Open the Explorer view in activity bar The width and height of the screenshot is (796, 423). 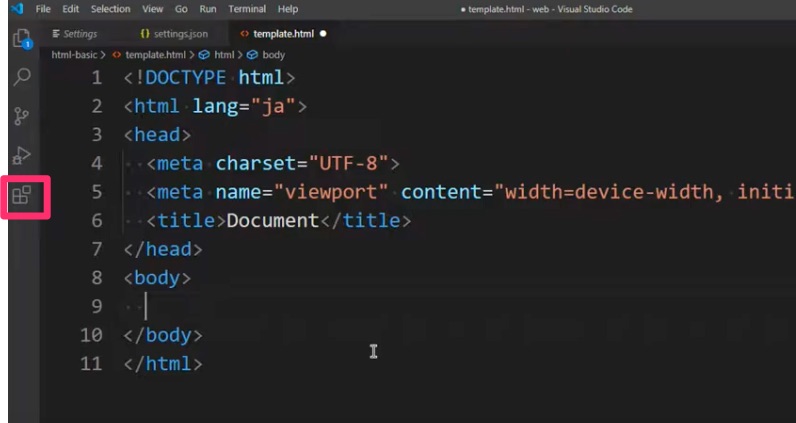[x=22, y=39]
